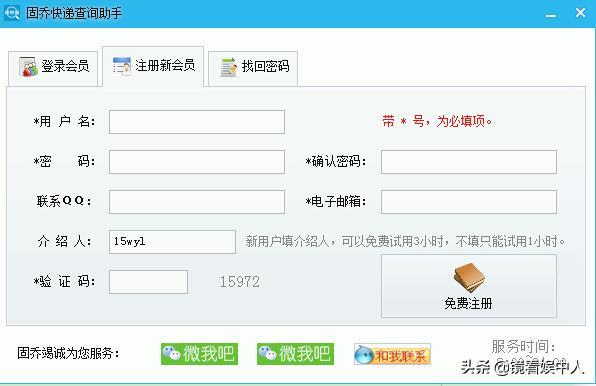Select the 注册新会员 tab
This screenshot has width=596, height=386.
pos(153,66)
